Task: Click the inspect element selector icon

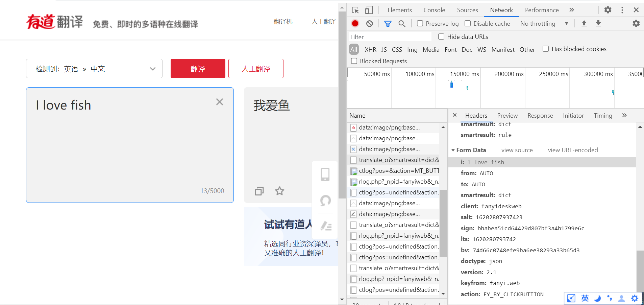Action: (x=355, y=10)
